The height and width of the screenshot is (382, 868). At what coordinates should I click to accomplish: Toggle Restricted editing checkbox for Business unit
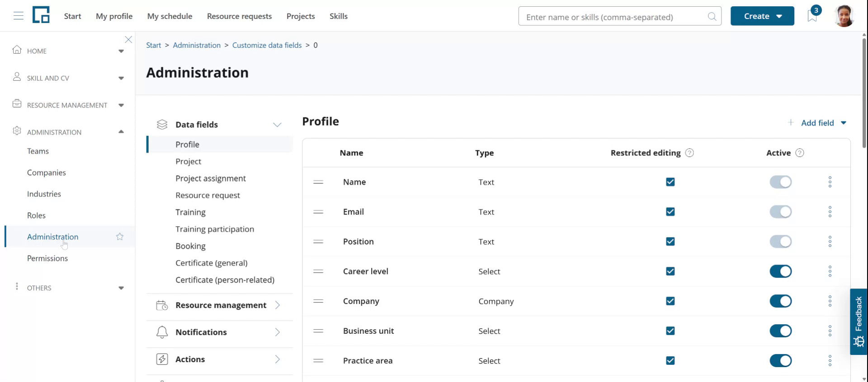coord(670,331)
